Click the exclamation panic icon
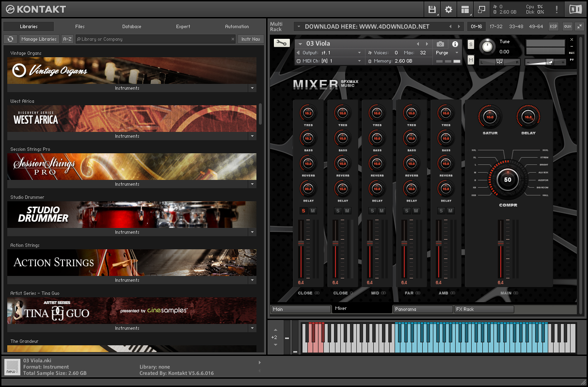 point(556,9)
